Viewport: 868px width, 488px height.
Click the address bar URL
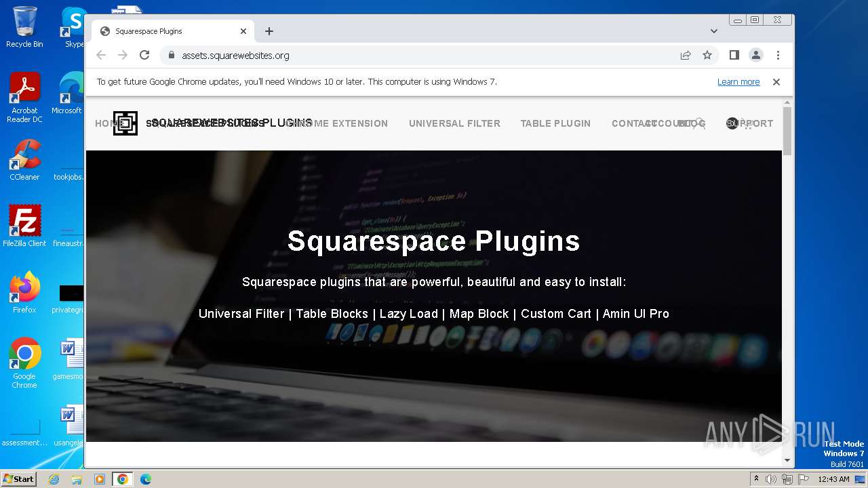(x=235, y=56)
